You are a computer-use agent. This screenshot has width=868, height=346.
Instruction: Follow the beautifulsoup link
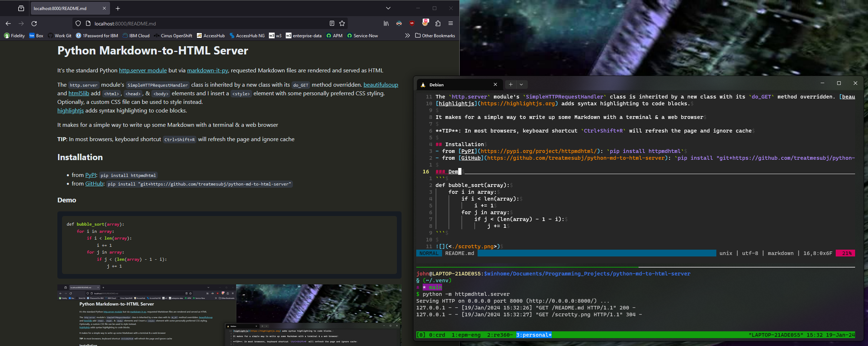(381, 85)
